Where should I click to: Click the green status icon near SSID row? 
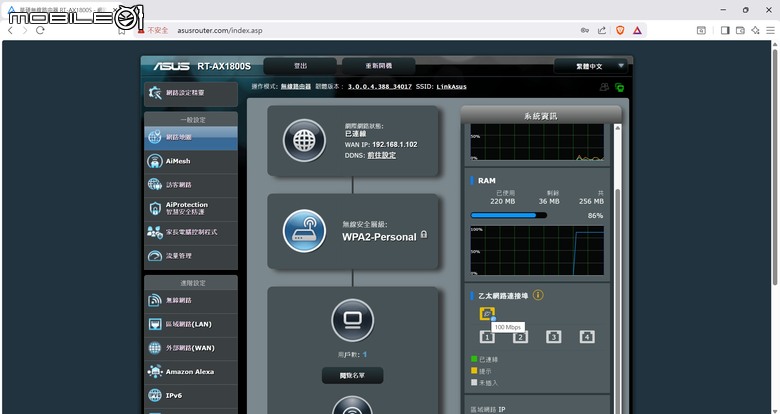(x=619, y=87)
